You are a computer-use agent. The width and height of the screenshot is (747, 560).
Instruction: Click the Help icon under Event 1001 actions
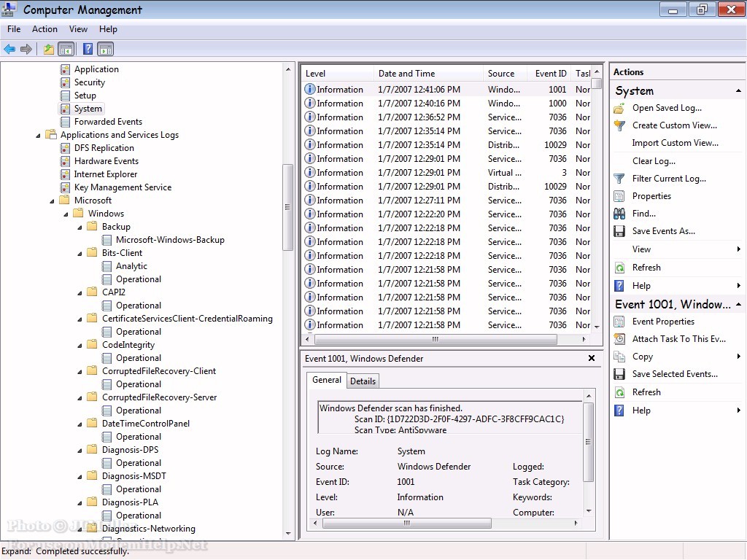[x=619, y=411]
